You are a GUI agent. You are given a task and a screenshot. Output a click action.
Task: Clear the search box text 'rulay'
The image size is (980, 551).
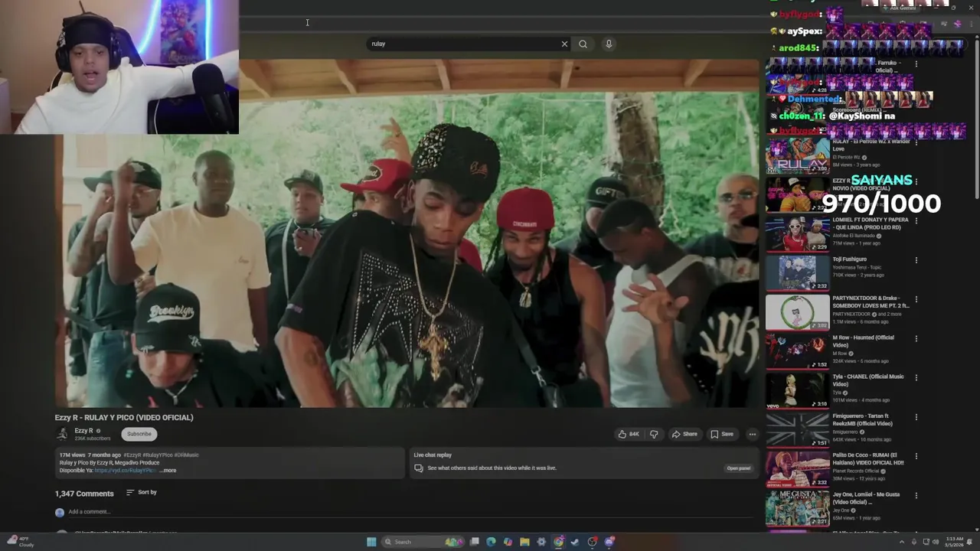coord(564,44)
